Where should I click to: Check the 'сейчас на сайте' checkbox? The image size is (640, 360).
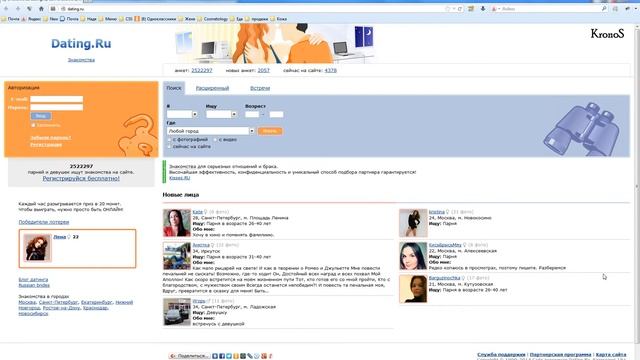click(169, 147)
